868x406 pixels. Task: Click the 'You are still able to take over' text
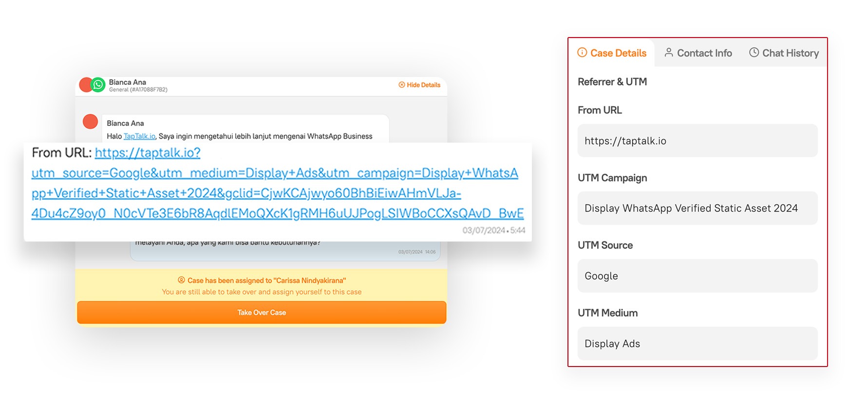pos(262,292)
